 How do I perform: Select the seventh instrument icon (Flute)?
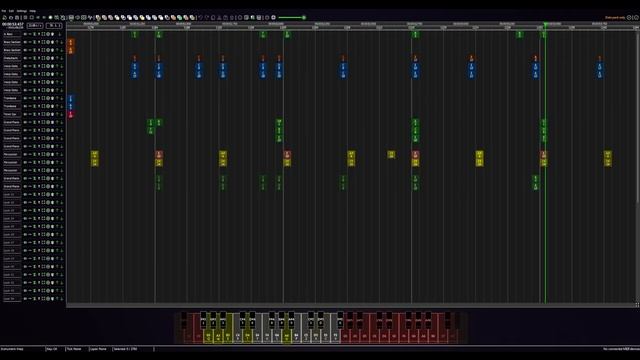pos(136,18)
